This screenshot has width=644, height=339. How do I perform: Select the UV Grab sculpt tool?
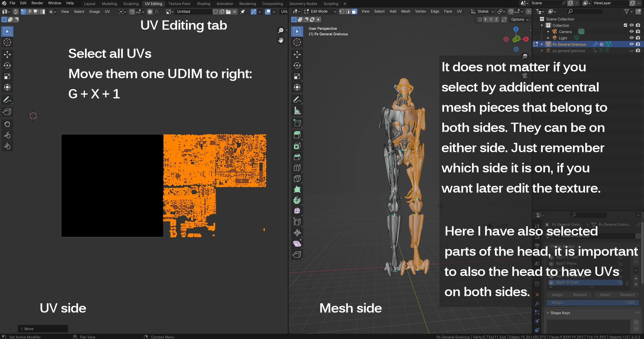point(7,124)
